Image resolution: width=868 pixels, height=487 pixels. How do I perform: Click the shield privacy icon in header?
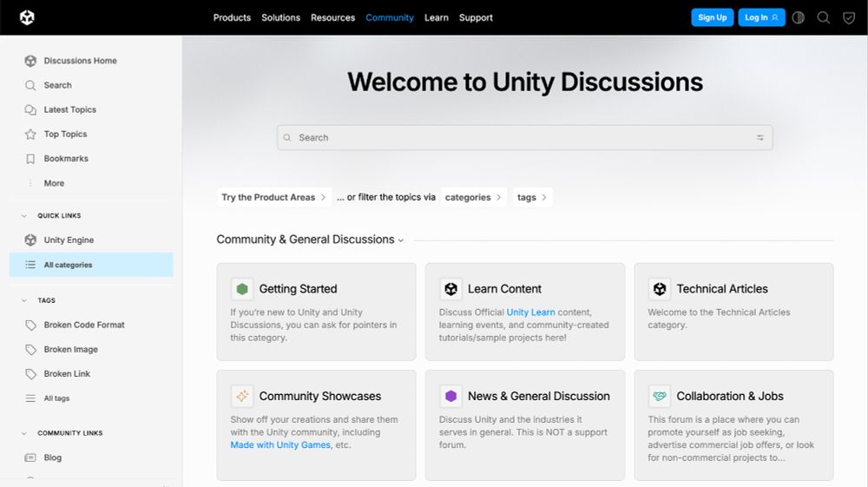(x=849, y=17)
